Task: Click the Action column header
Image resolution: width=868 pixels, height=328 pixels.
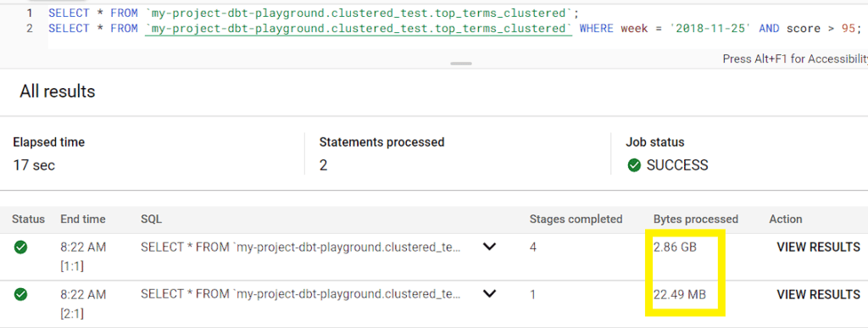Action: pos(786,219)
